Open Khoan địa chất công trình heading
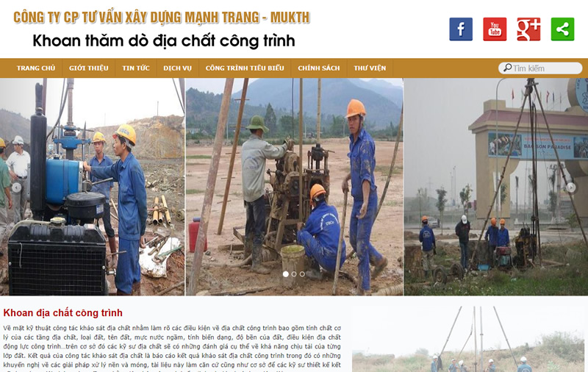 point(63,312)
